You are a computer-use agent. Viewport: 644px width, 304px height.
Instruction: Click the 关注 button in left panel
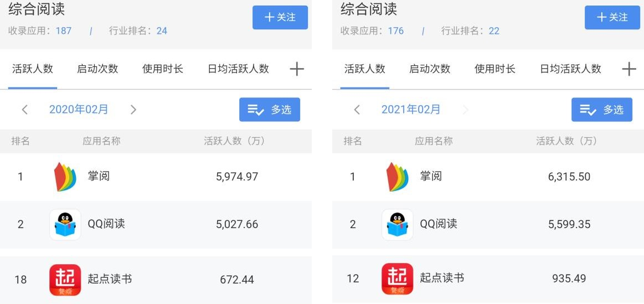280,17
